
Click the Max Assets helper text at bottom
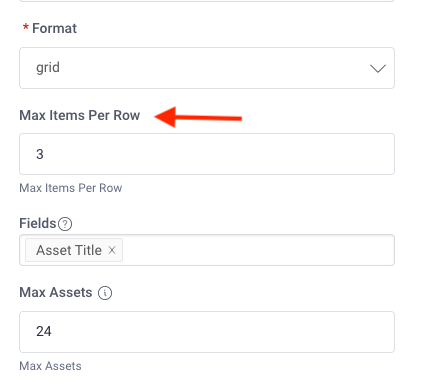coord(50,366)
